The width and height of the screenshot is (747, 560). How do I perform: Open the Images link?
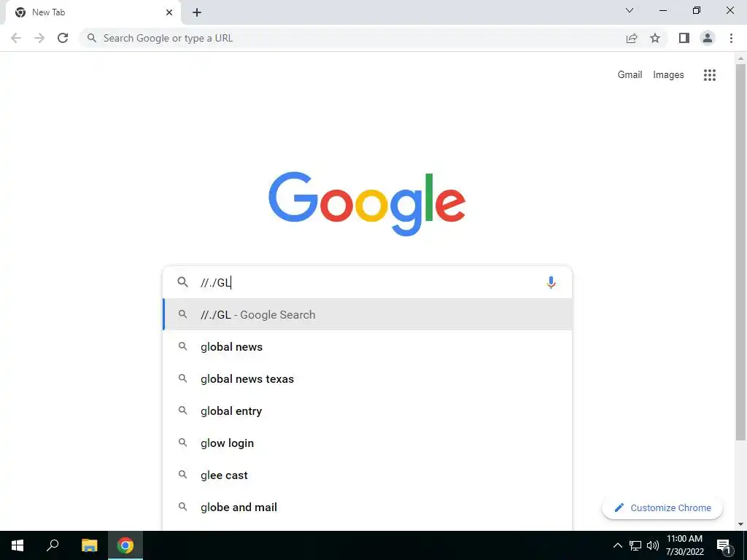coord(668,75)
